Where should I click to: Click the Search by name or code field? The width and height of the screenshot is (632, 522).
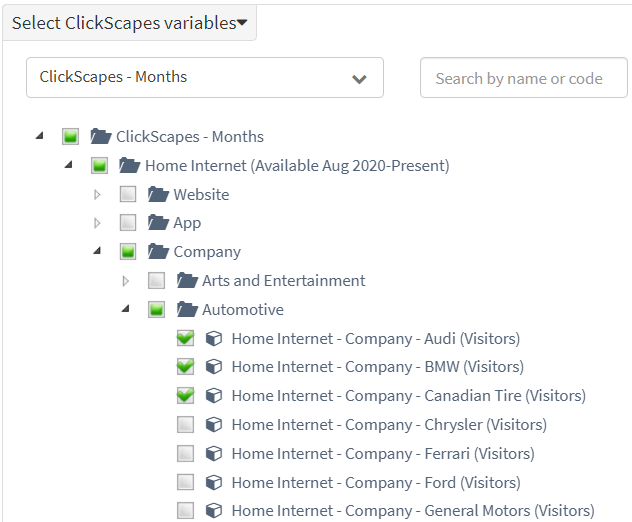(524, 77)
